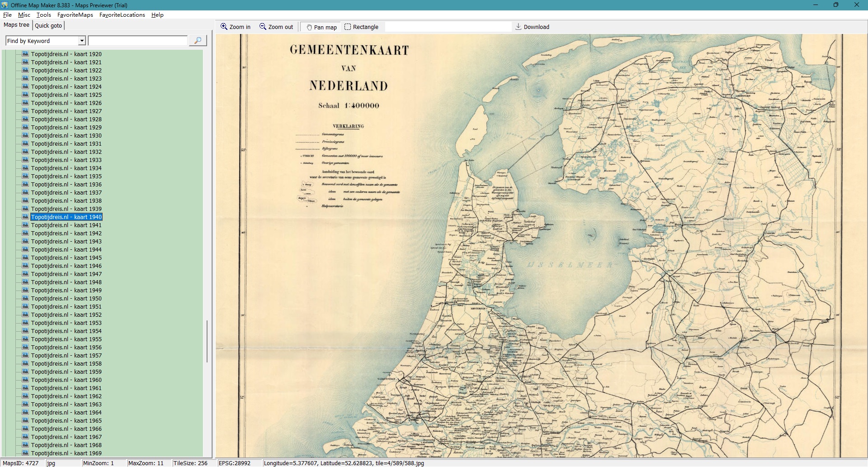The height and width of the screenshot is (467, 868).
Task: Click the Zoom out magnifier icon
Action: point(263,27)
